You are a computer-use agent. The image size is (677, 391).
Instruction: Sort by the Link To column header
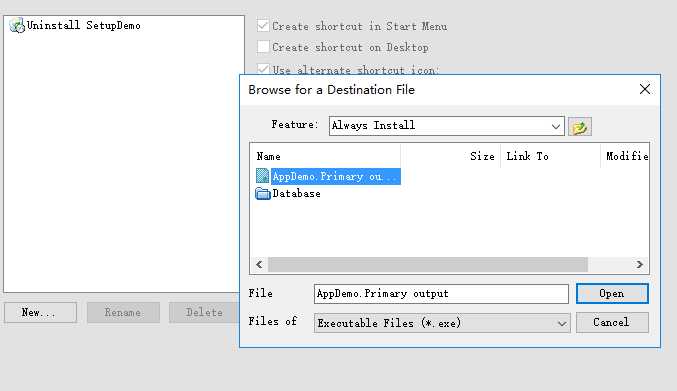point(550,156)
